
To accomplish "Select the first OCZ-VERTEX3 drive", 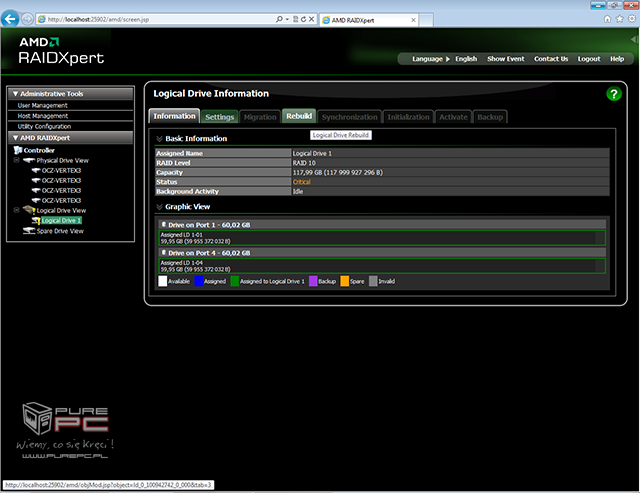I will (61, 171).
